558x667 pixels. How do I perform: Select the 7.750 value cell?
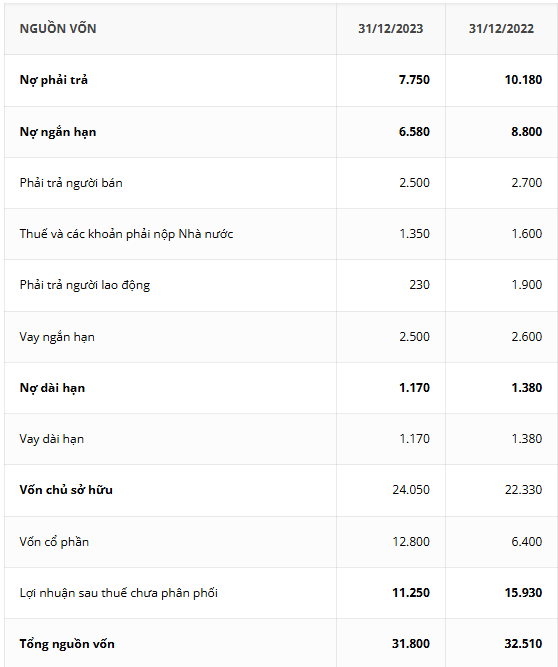coord(414,80)
